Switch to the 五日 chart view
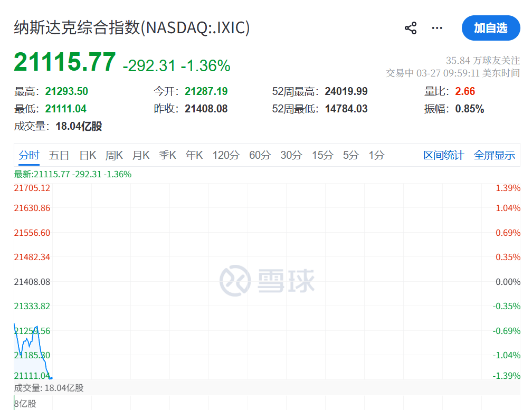The image size is (532, 410). tap(58, 155)
